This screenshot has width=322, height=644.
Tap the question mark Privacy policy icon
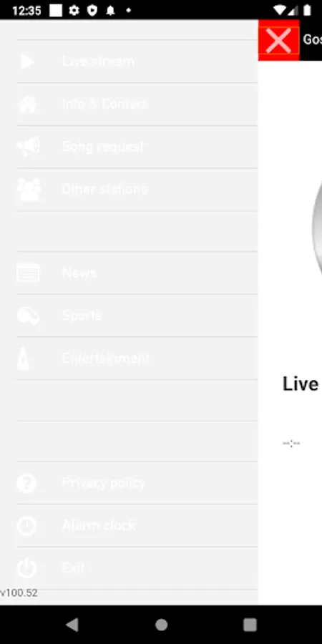tap(26, 483)
